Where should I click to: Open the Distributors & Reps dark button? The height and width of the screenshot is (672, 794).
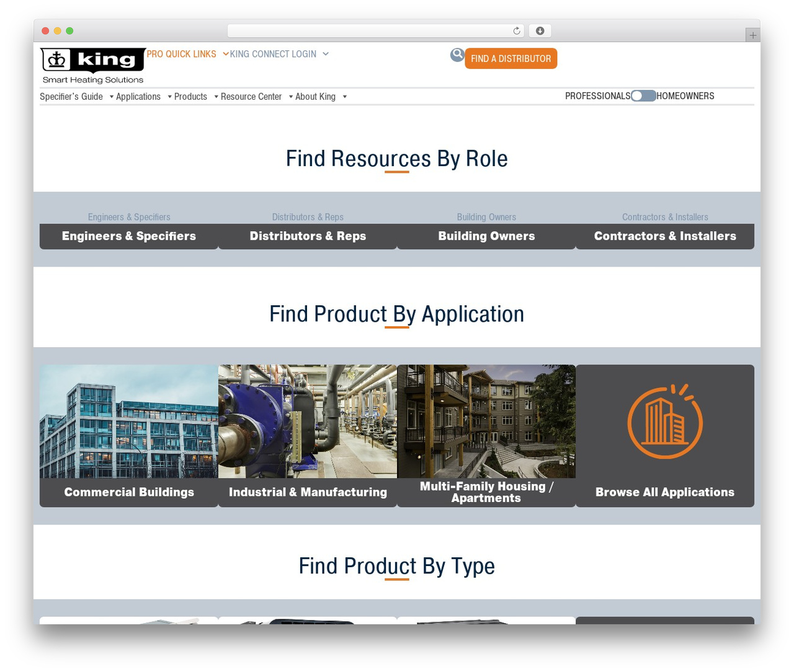point(308,236)
